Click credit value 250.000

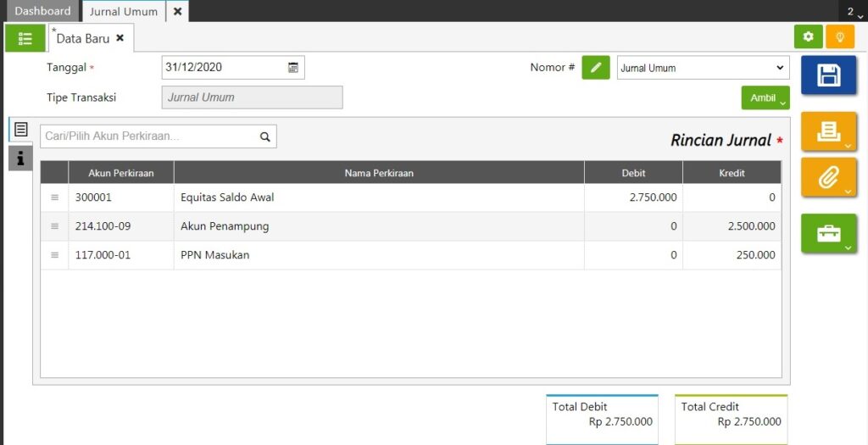pyautogui.click(x=755, y=255)
